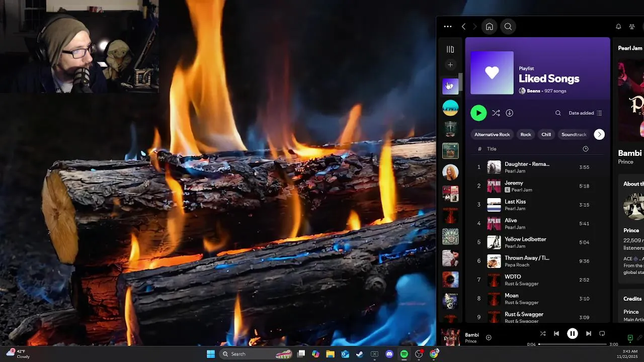Open Google Chrome from the taskbar
The height and width of the screenshot is (362, 644).
point(434,354)
